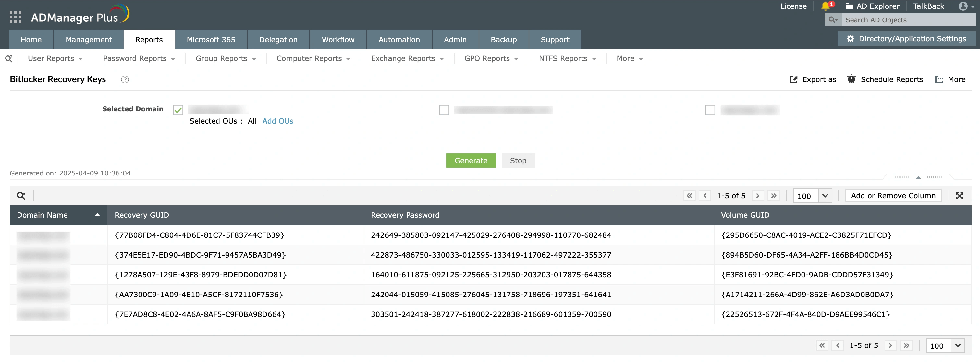The image size is (980, 362).
Task: Open the apps grid launcher icon
Action: coord(15,18)
